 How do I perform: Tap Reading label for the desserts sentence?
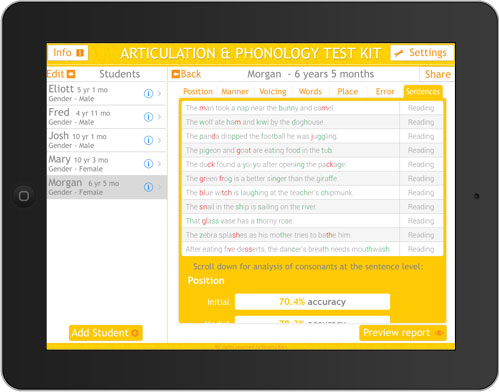421,249
